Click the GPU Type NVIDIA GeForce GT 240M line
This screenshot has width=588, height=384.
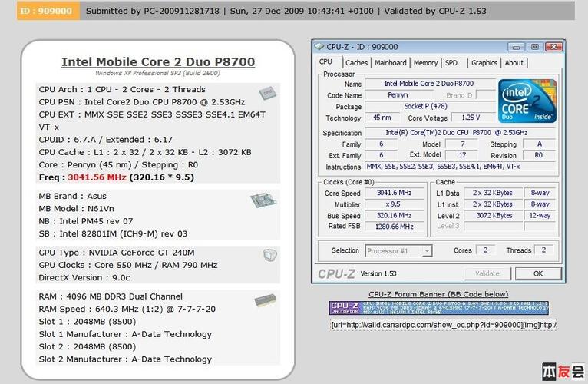click(117, 253)
